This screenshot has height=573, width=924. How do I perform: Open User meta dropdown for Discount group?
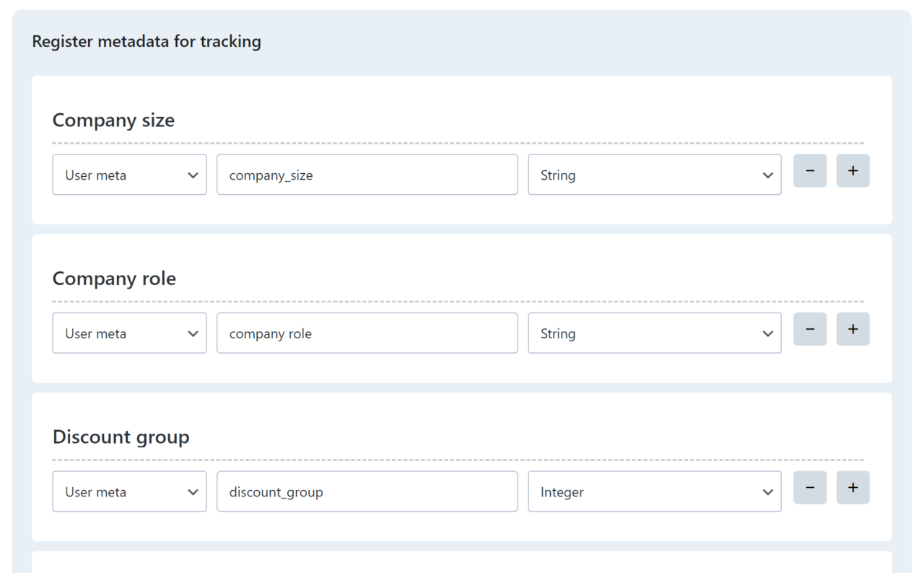(x=129, y=492)
